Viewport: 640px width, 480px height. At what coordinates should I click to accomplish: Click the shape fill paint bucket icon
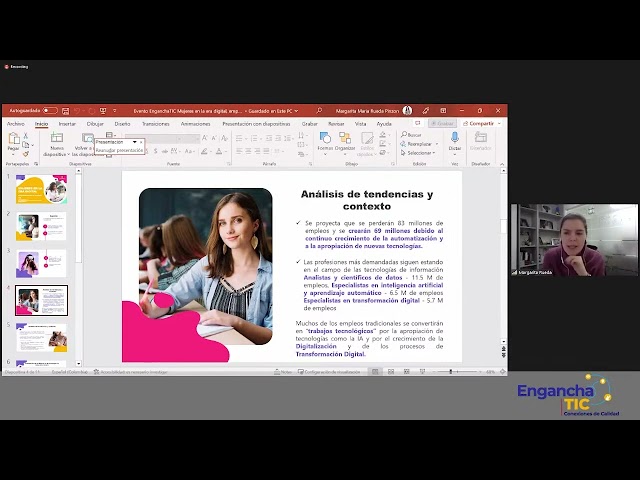click(x=382, y=134)
